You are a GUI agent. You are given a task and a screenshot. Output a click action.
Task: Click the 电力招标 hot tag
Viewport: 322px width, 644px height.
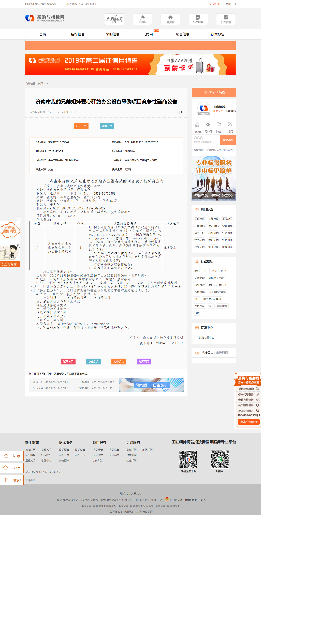tap(213, 226)
